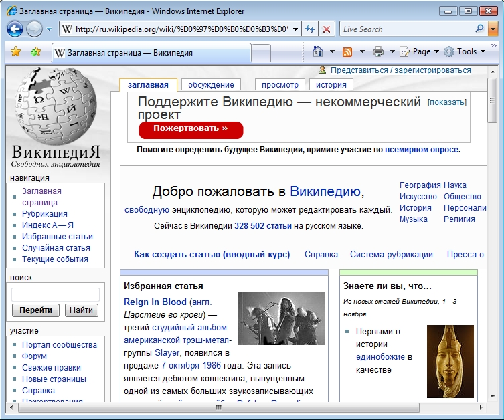This screenshot has height=420, width=504.
Task: Open the Википедию link in welcome heading
Action: coord(325,191)
